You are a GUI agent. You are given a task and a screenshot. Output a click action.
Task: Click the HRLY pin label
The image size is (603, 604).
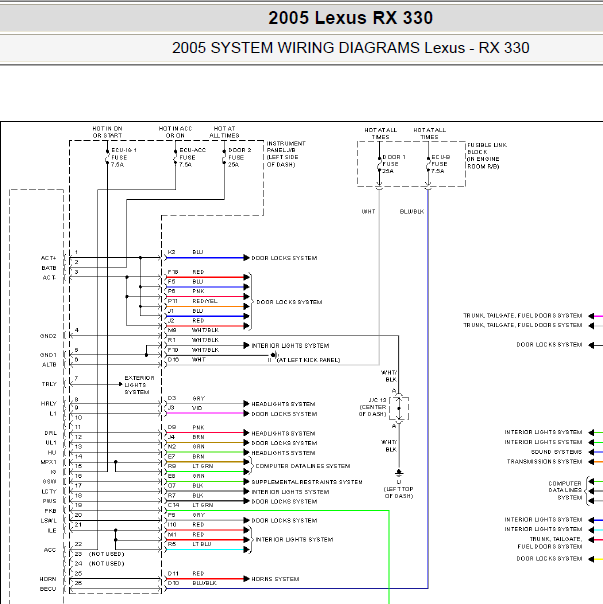tap(48, 404)
